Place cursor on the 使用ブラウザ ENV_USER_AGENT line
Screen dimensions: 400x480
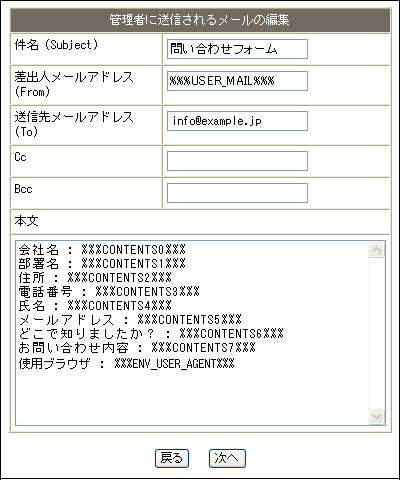pos(126,363)
